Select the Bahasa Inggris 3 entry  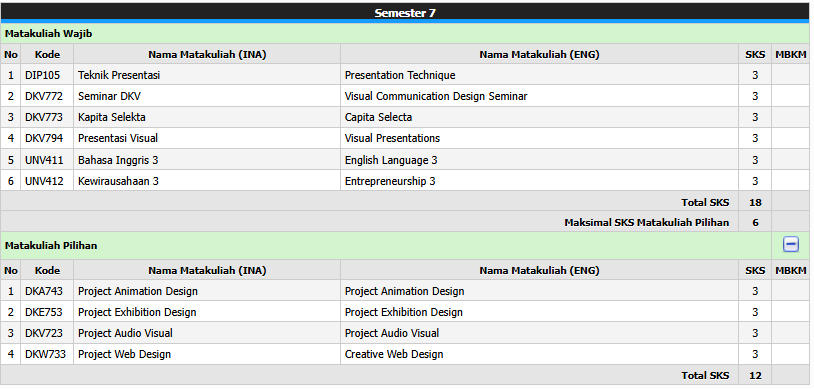click(118, 160)
